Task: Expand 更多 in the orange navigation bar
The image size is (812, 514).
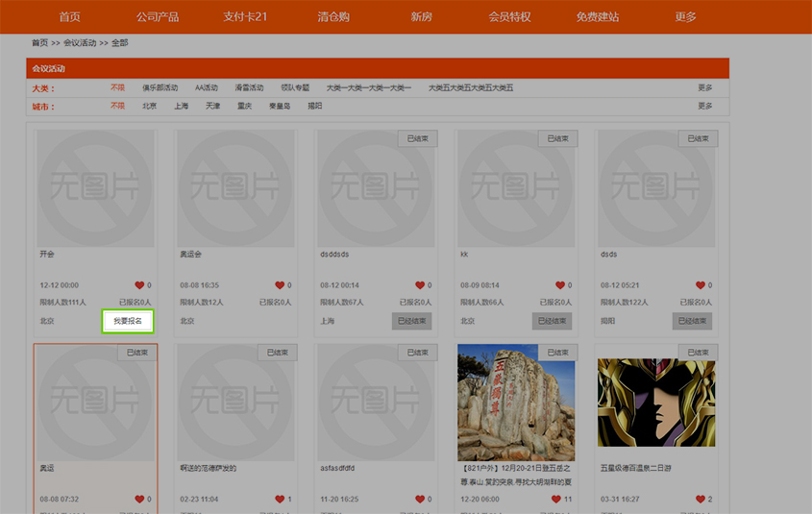Action: [x=685, y=16]
